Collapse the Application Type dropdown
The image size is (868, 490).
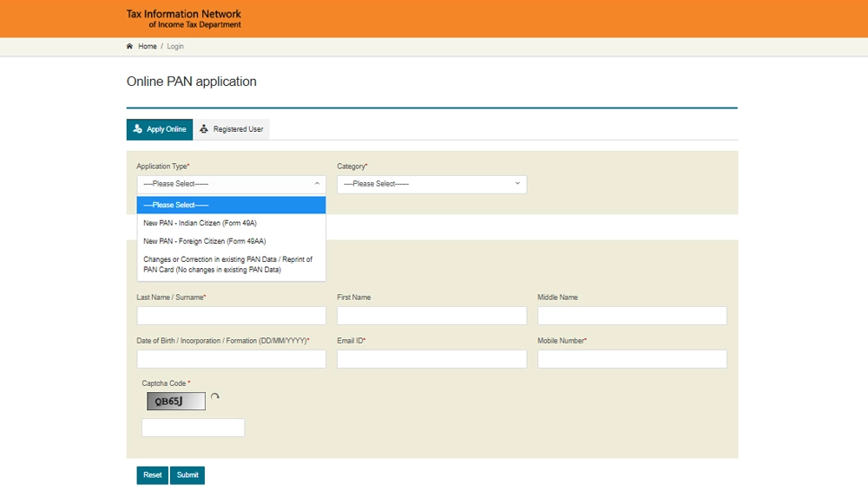pyautogui.click(x=231, y=184)
